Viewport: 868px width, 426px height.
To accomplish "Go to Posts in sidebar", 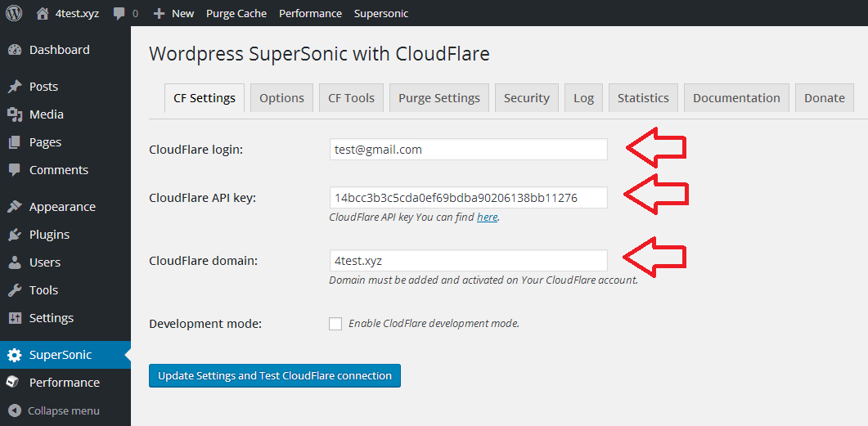I will (x=43, y=87).
